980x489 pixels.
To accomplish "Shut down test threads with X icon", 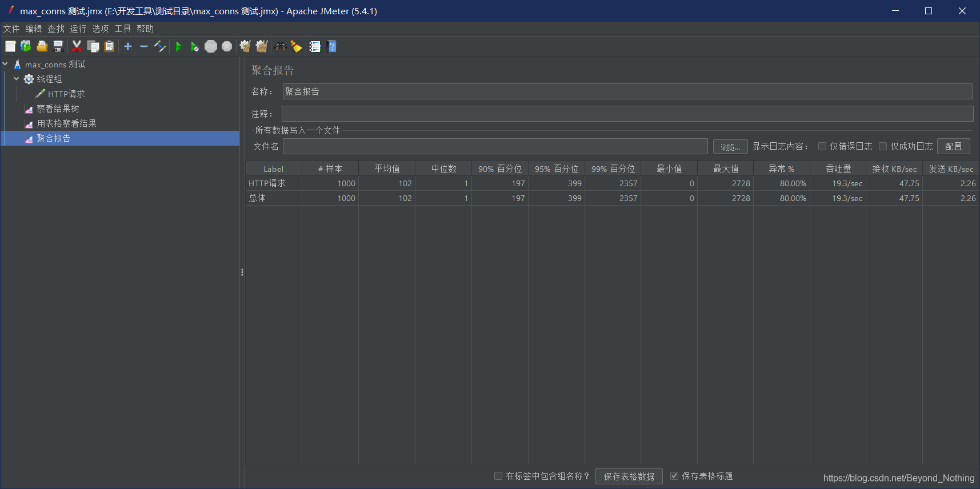I will coord(227,46).
